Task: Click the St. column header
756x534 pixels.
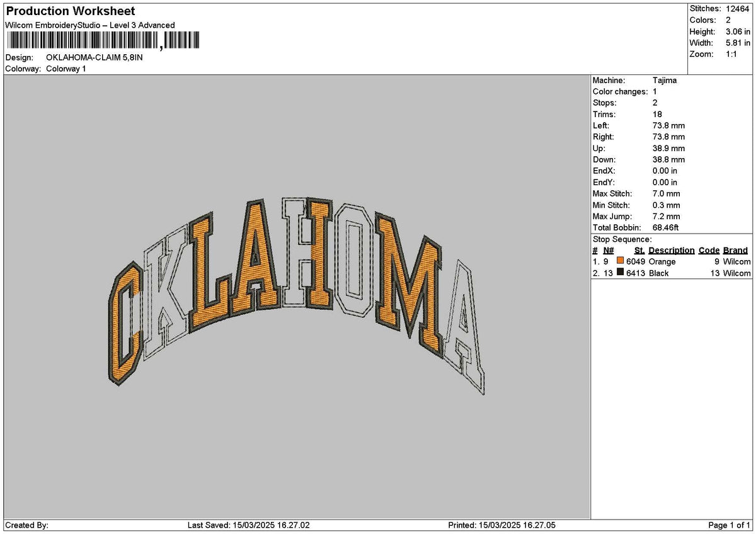Action: pos(640,251)
